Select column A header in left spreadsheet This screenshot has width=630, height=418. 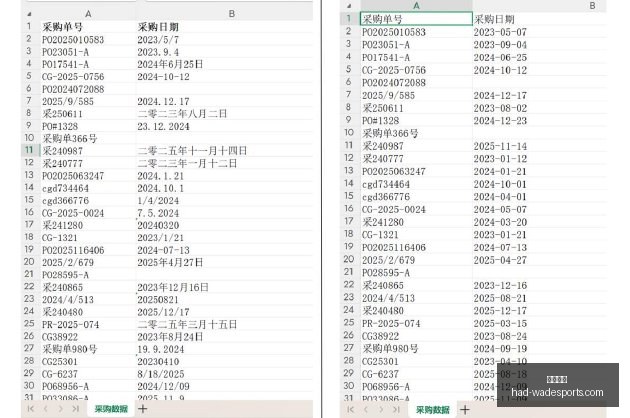pyautogui.click(x=88, y=14)
